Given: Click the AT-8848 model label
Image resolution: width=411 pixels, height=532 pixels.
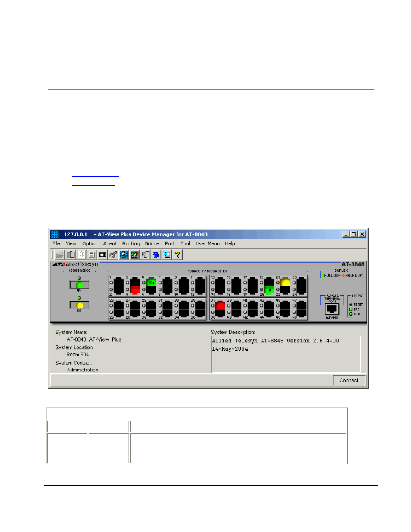Looking at the screenshot, I should tap(353, 264).
